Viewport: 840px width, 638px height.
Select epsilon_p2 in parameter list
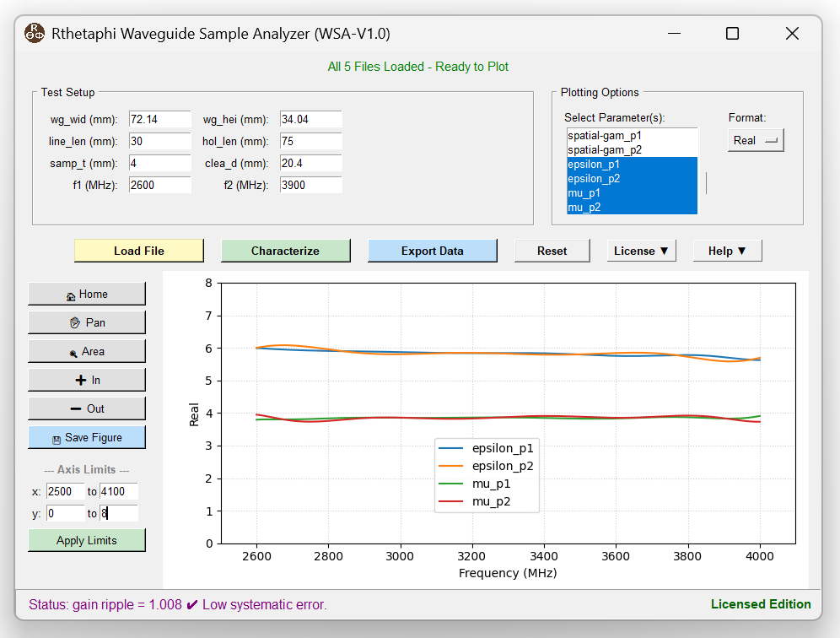pyautogui.click(x=633, y=179)
